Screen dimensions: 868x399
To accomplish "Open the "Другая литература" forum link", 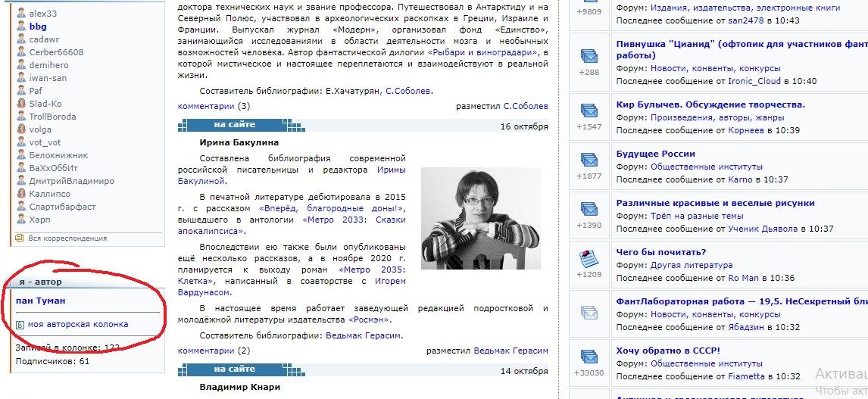I will pos(691,265).
